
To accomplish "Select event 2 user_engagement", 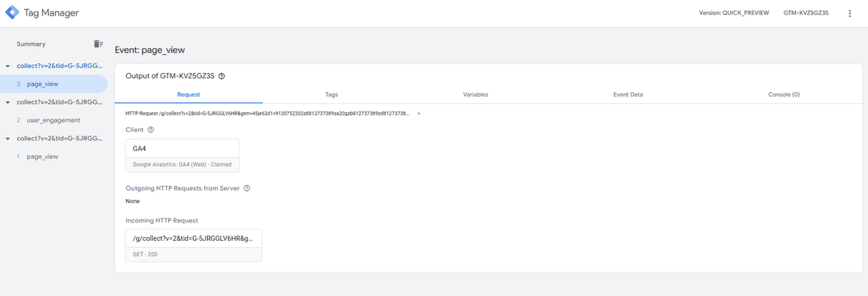I will pyautogui.click(x=53, y=120).
